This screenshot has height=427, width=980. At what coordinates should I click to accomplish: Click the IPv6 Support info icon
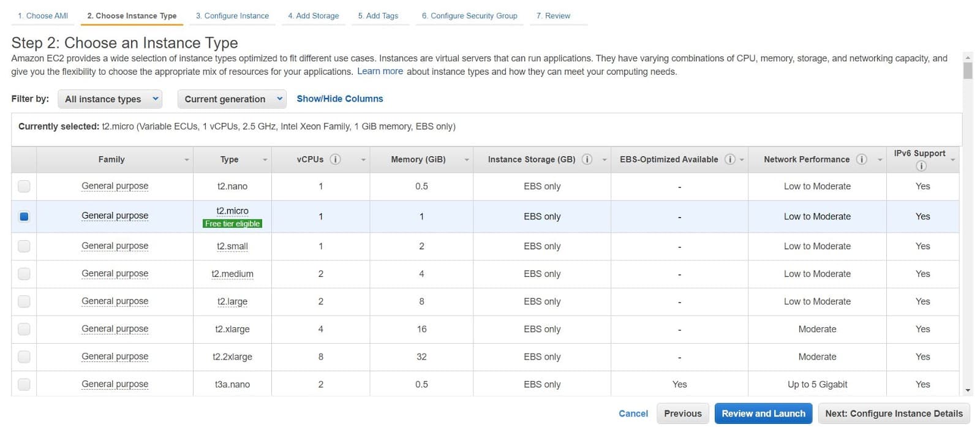[921, 166]
